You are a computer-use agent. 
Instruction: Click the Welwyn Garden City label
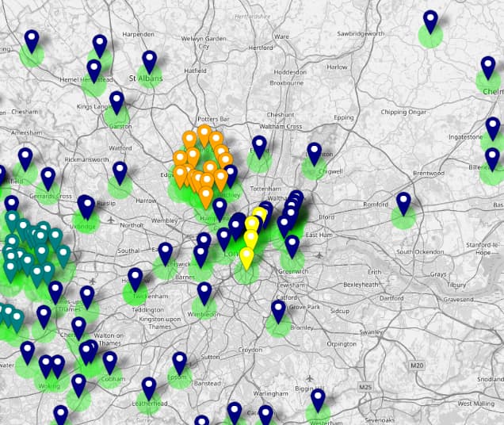click(x=204, y=42)
